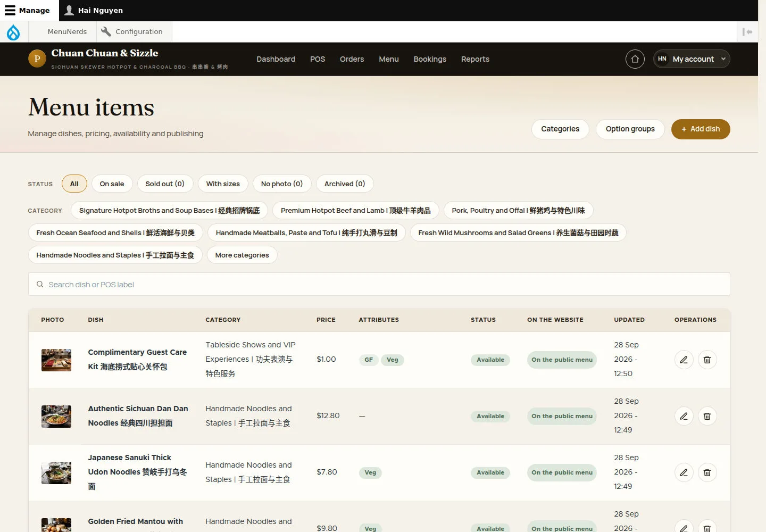
Task: Open the Bookings nav item
Action: [430, 59]
